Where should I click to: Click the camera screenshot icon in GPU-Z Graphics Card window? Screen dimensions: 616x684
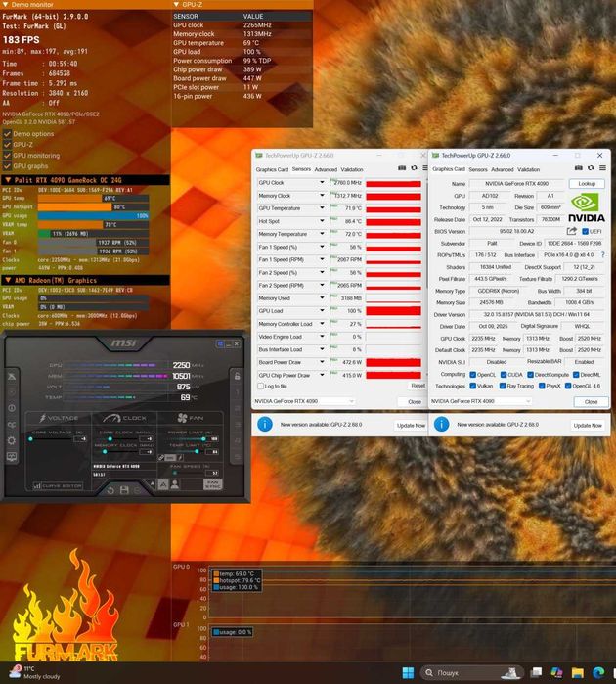click(579, 168)
